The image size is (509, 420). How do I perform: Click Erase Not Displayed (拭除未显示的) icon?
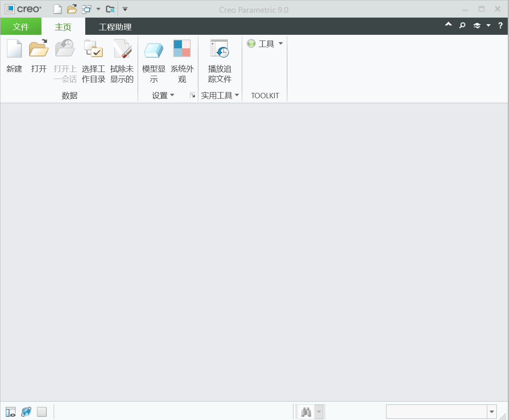point(122,49)
